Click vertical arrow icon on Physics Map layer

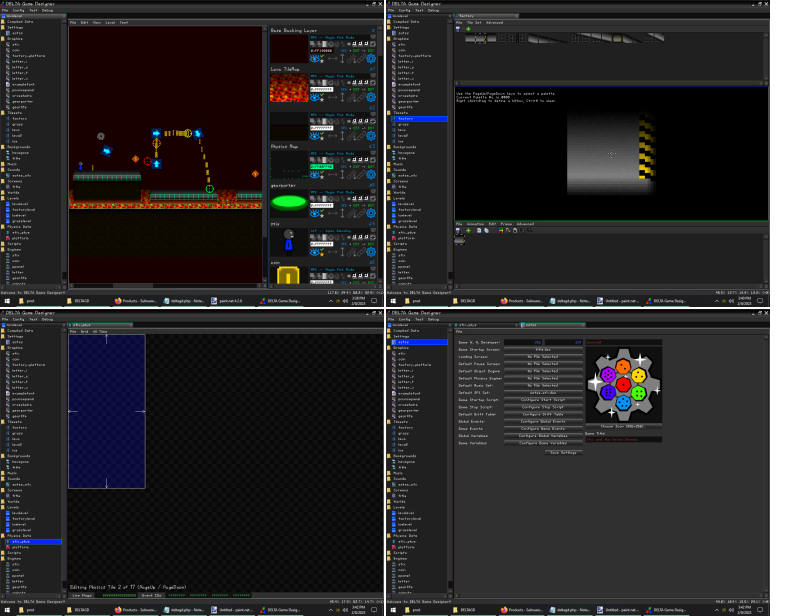[342, 175]
